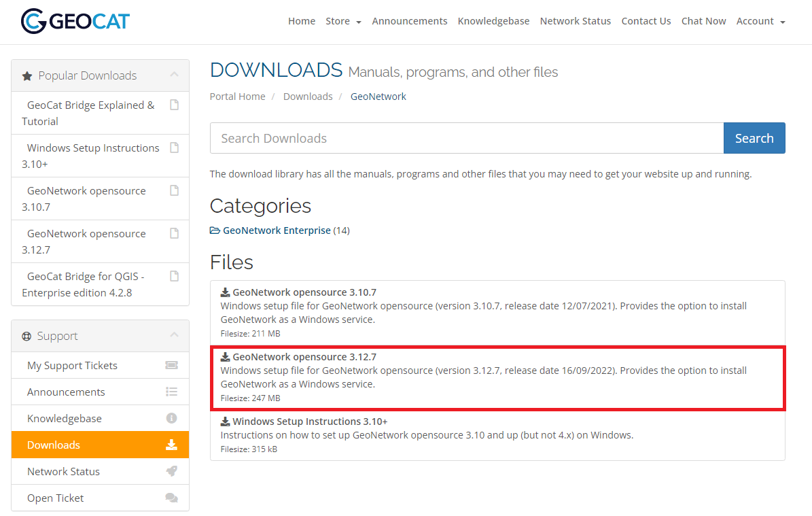Open GeoCat Bridge for QGIS sidebar link
812x516 pixels.
101,284
